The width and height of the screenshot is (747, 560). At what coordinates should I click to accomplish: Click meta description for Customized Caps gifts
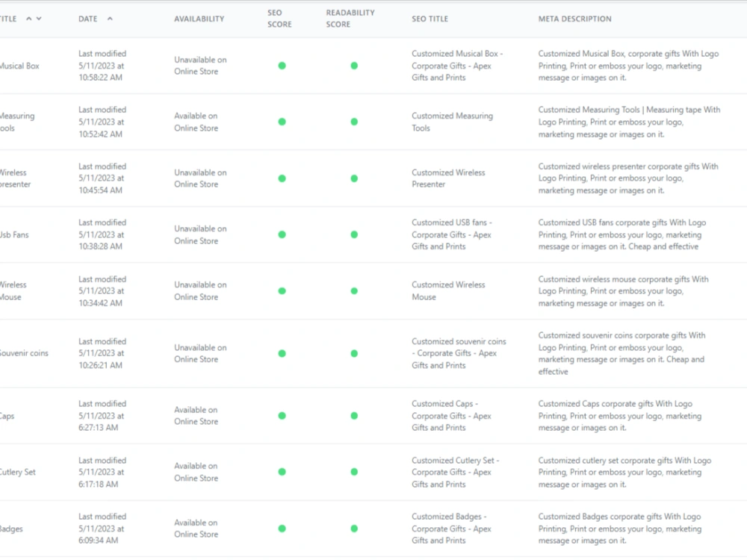pos(620,416)
